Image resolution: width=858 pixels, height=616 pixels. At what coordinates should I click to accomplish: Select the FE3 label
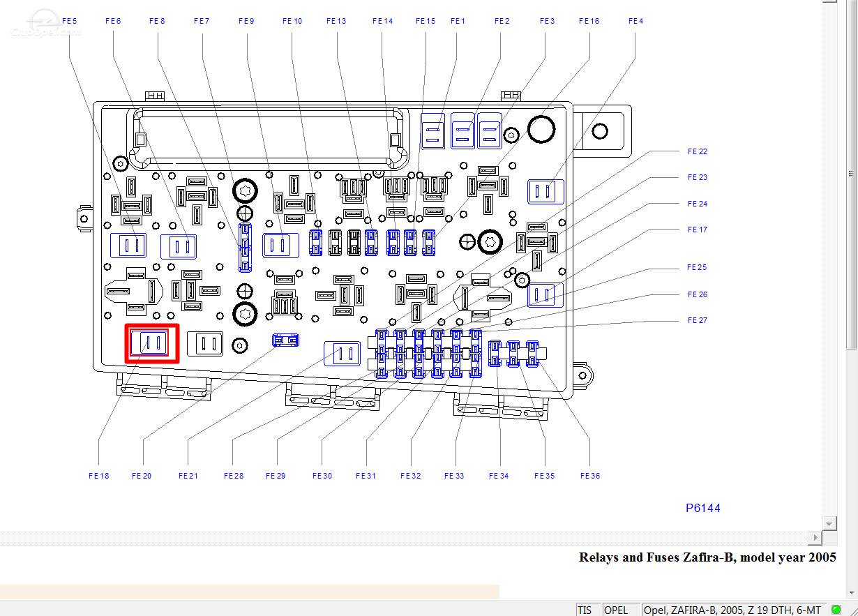tap(548, 21)
